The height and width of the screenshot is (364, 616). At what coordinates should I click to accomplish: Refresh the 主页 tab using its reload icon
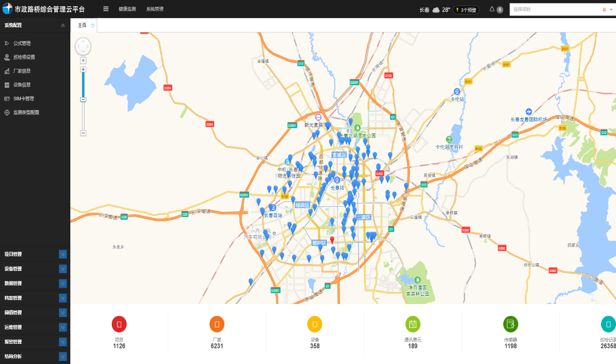pyautogui.click(x=93, y=25)
